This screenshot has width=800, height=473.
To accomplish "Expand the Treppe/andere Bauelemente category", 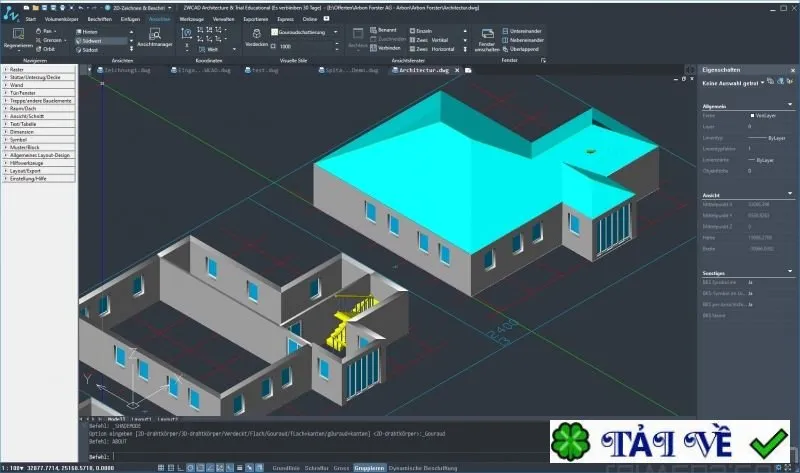I will coord(39,101).
